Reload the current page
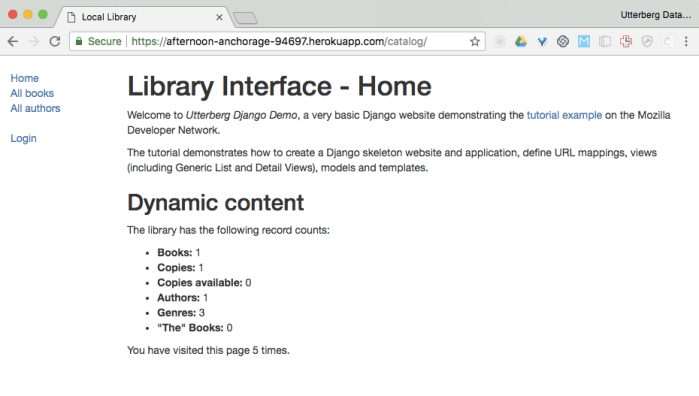 tap(55, 41)
